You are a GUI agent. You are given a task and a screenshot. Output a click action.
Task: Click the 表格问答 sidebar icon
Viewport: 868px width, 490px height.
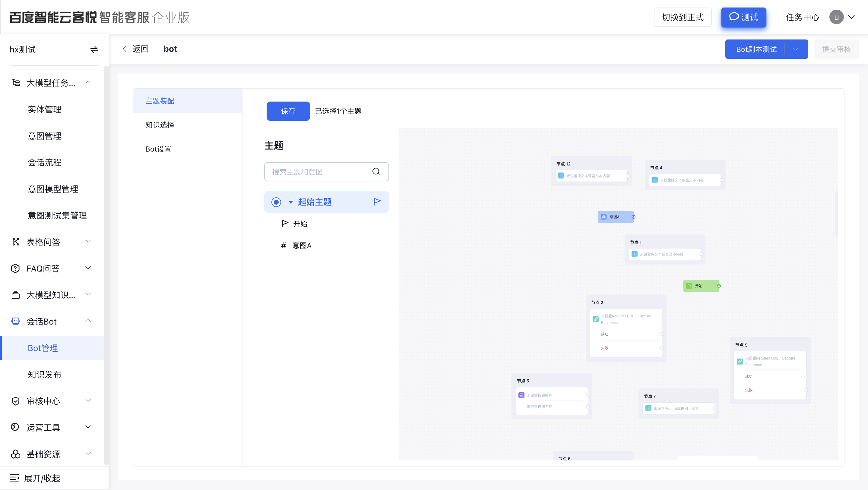15,242
